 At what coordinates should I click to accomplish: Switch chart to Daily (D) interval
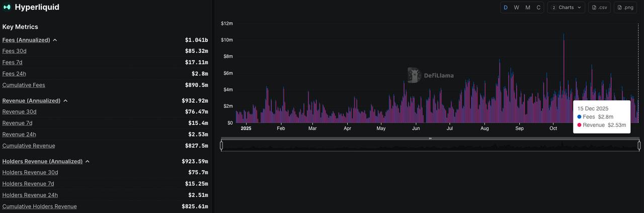(x=506, y=8)
